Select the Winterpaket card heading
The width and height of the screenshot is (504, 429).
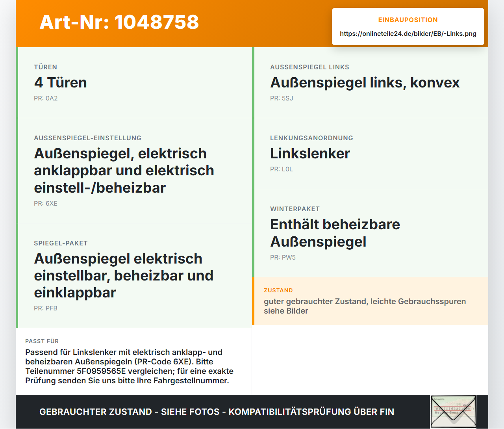click(x=335, y=233)
